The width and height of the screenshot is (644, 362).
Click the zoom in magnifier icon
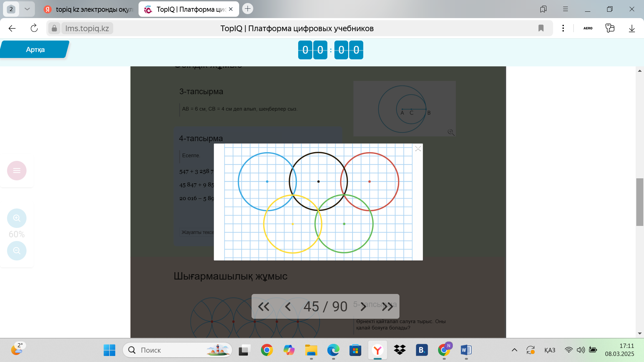(17, 218)
